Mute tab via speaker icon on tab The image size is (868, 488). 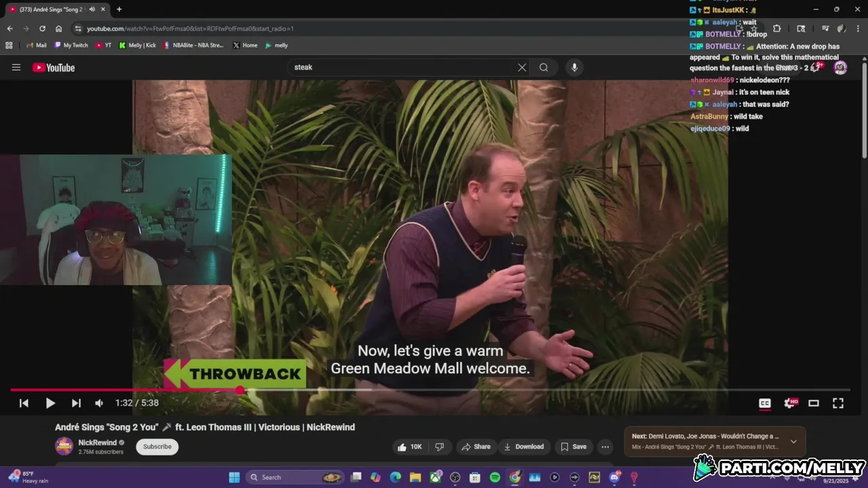tap(92, 9)
